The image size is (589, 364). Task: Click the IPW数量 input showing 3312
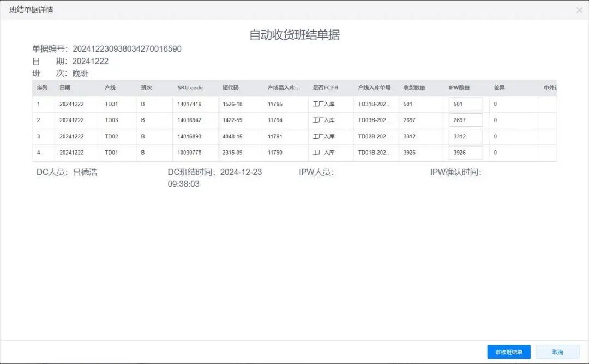(x=466, y=136)
